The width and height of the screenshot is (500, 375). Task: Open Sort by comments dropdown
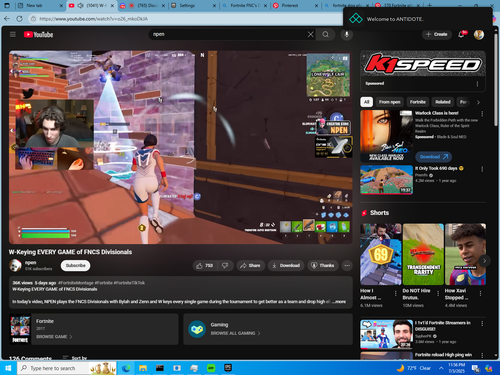click(x=75, y=358)
